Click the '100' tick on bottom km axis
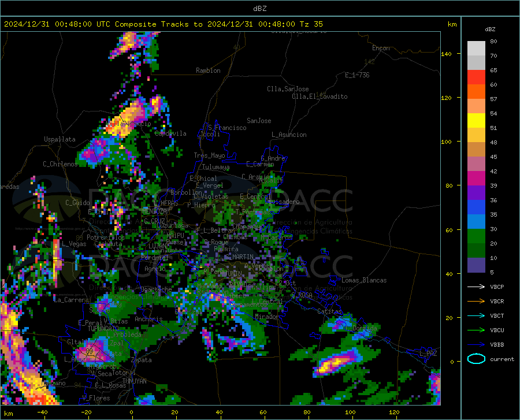The image size is (520, 420). click(350, 412)
